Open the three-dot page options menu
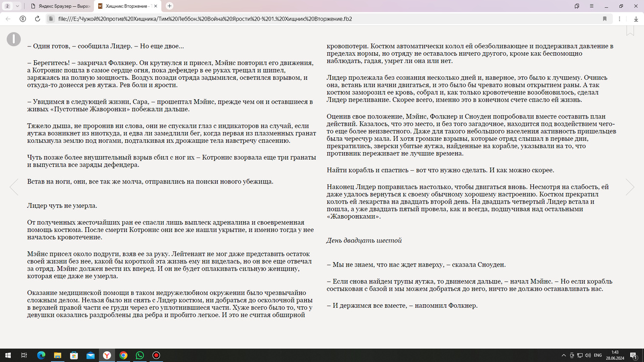644x362 pixels. pyautogui.click(x=620, y=19)
